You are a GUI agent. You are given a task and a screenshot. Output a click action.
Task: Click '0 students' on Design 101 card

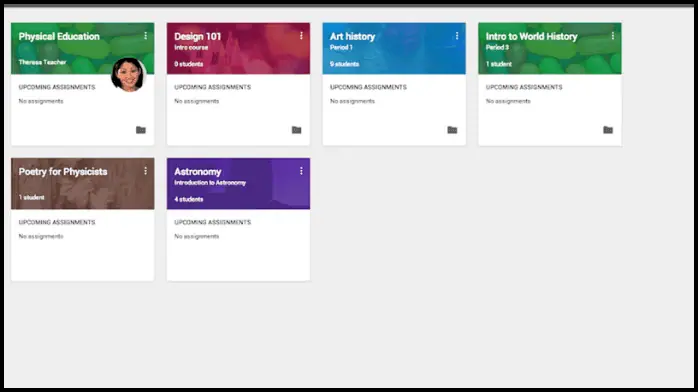click(x=189, y=64)
